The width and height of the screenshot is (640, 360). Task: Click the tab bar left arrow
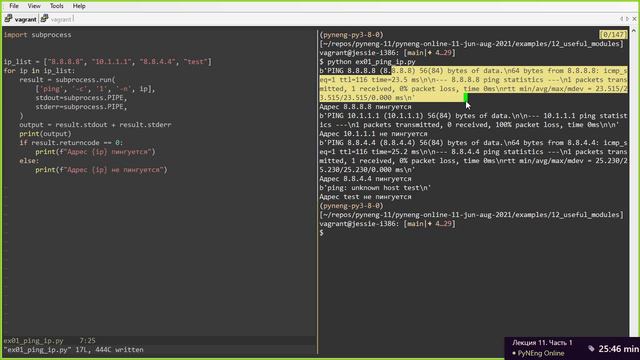pyautogui.click(x=621, y=19)
